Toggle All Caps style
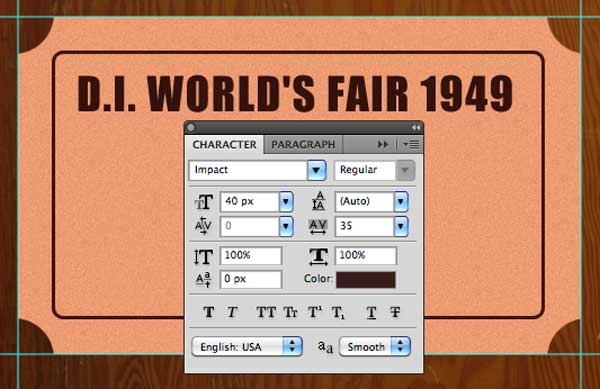600x389 pixels. click(266, 312)
